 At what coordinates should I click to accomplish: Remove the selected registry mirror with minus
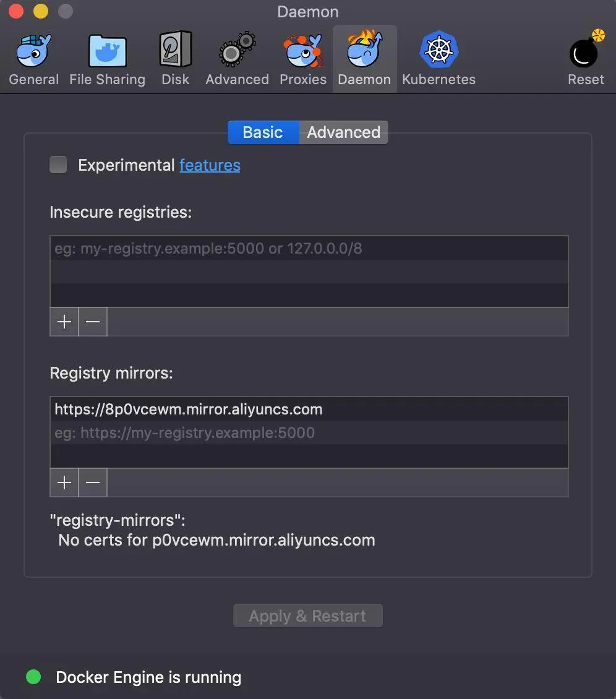tap(93, 482)
